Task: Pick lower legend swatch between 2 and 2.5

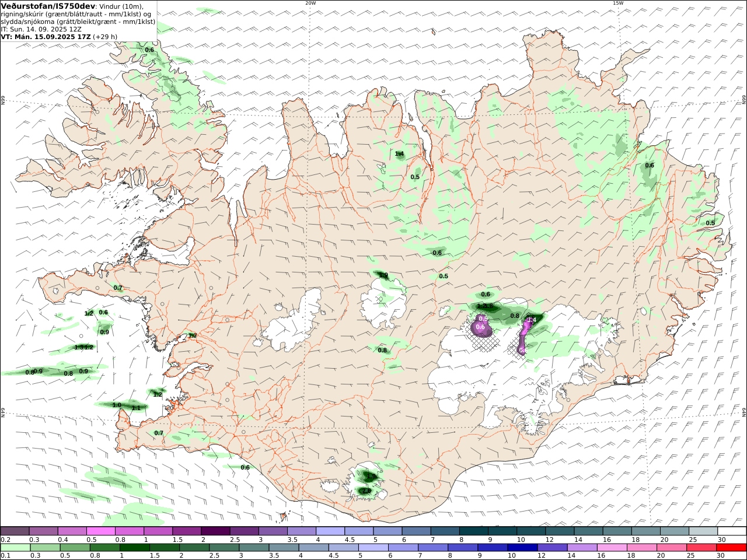Action: tap(194, 547)
